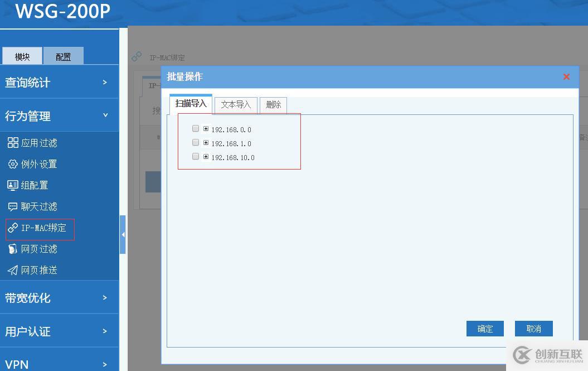This screenshot has height=371, width=588.
Task: Open the 应用过滤 grid icon
Action: [13, 143]
